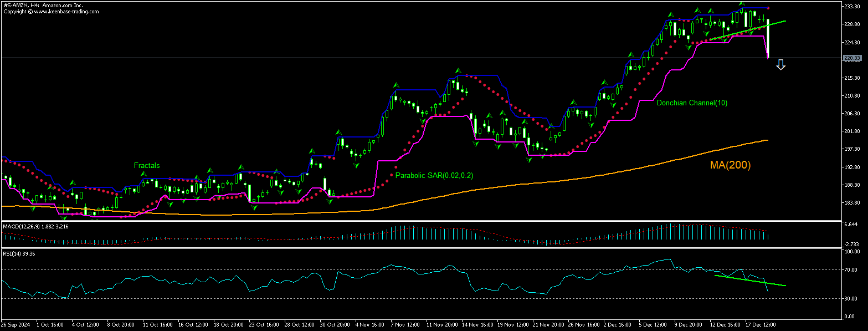
Task: Click the white down arrow marker
Action: pyautogui.click(x=780, y=65)
